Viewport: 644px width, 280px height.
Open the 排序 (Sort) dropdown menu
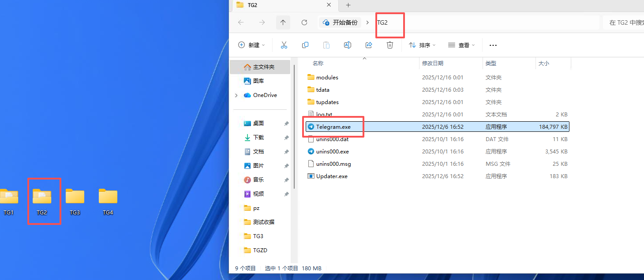422,45
